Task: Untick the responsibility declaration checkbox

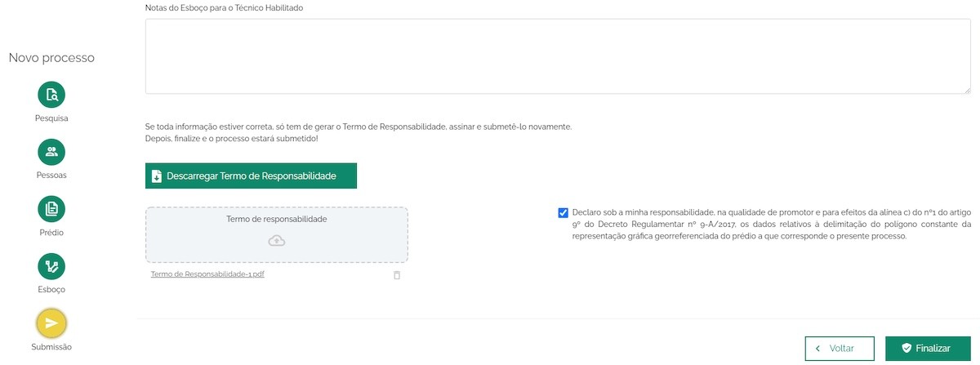Action: tap(563, 213)
